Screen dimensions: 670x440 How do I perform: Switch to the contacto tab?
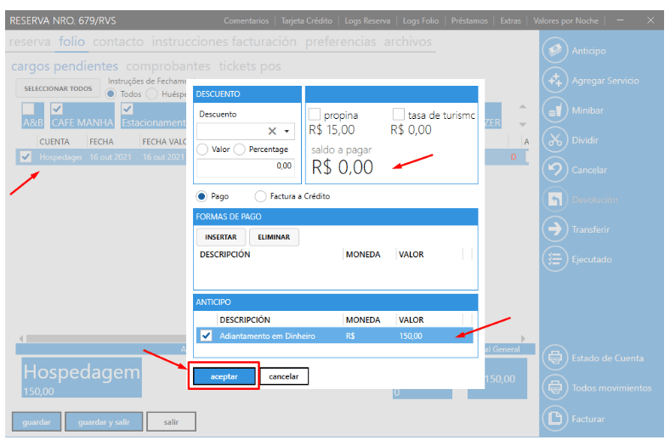(117, 42)
